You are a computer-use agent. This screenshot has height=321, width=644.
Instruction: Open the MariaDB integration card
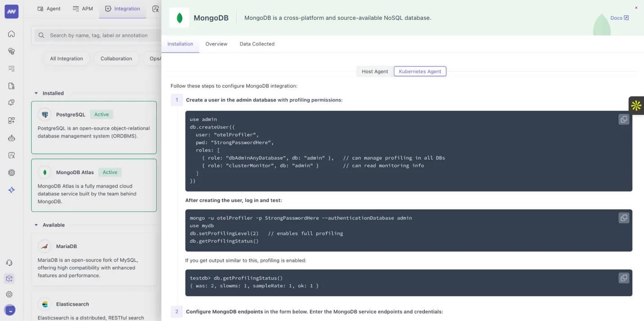click(94, 259)
